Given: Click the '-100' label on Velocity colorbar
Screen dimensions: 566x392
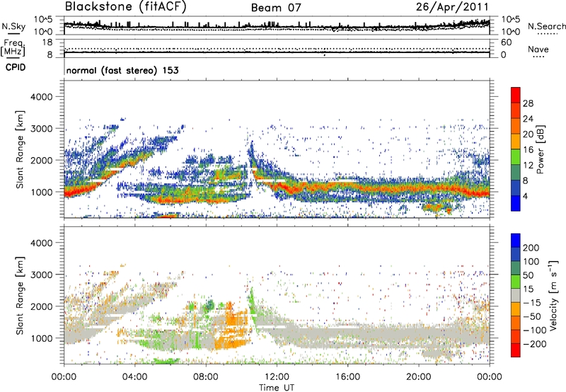Looking at the screenshot, I should (x=535, y=330).
